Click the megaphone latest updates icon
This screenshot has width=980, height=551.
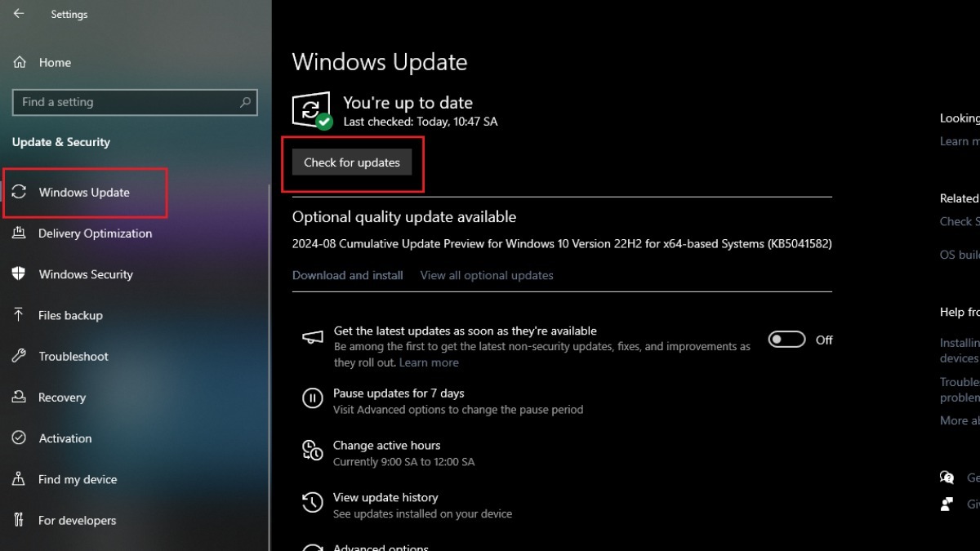pyautogui.click(x=312, y=337)
